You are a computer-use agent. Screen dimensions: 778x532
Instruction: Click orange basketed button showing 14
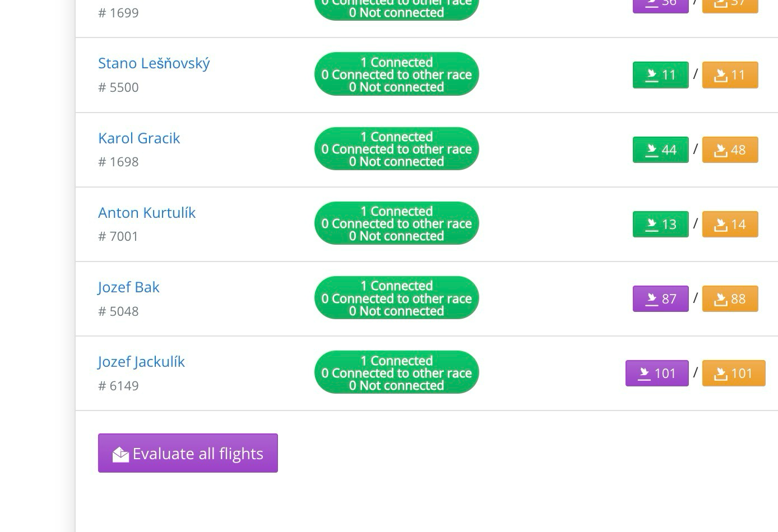(730, 224)
